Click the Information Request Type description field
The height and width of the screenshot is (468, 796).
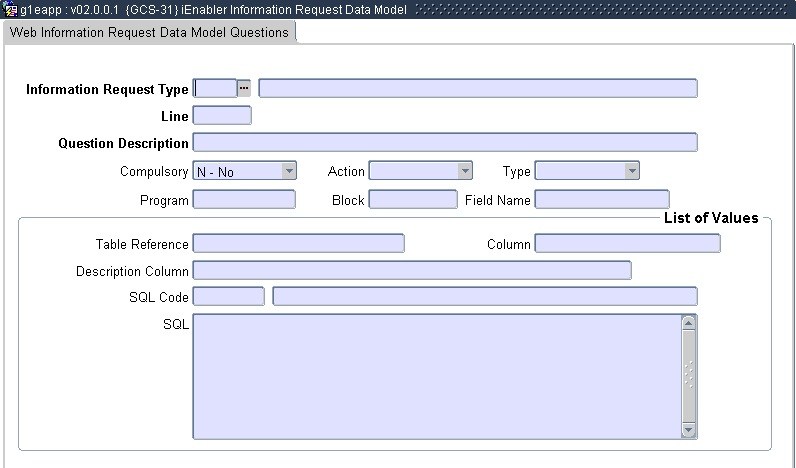click(477, 88)
